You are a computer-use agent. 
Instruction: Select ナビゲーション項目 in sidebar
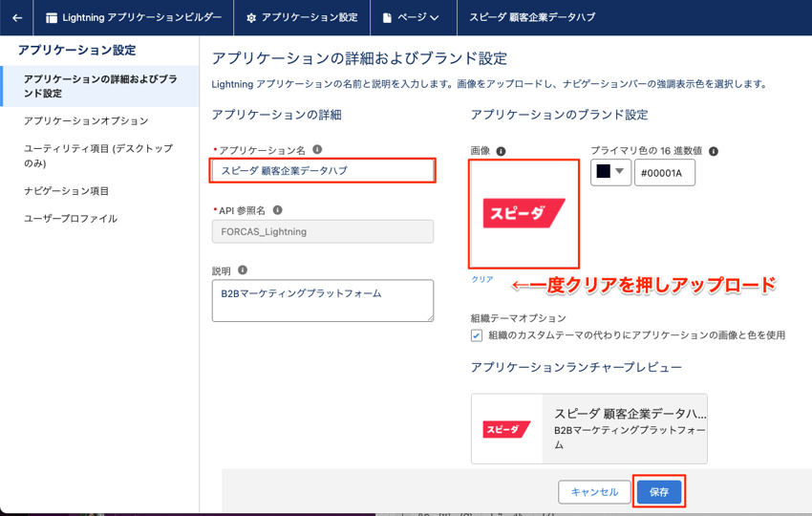[66, 191]
